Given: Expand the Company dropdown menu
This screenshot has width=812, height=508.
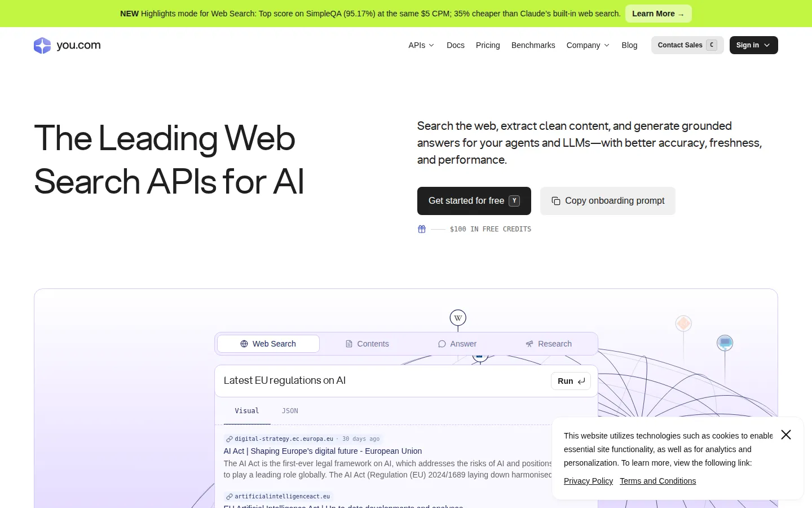Looking at the screenshot, I should point(588,45).
